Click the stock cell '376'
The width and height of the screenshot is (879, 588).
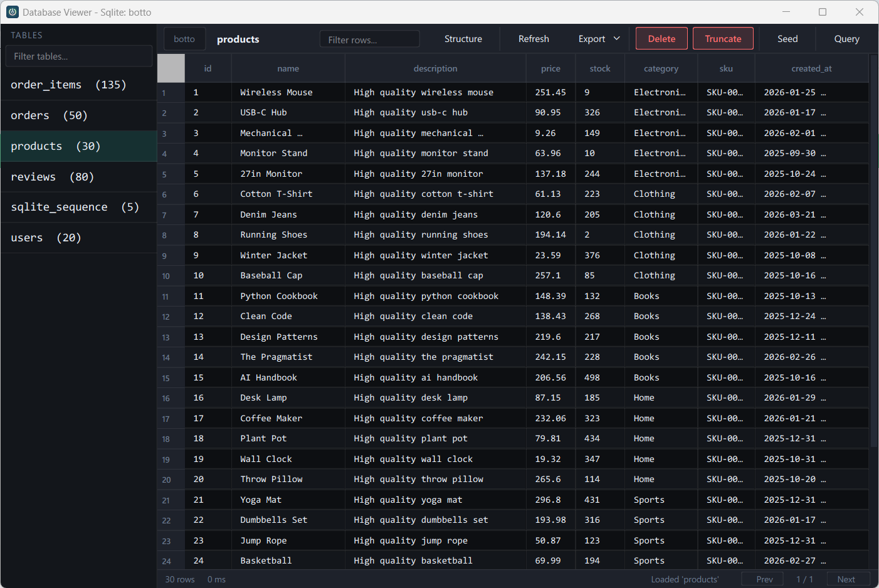pyautogui.click(x=600, y=255)
